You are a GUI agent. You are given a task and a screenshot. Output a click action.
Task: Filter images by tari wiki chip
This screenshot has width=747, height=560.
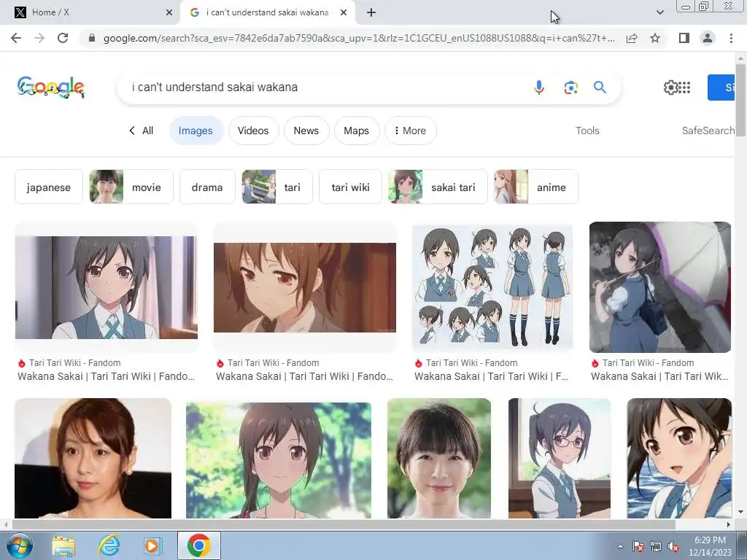click(351, 187)
